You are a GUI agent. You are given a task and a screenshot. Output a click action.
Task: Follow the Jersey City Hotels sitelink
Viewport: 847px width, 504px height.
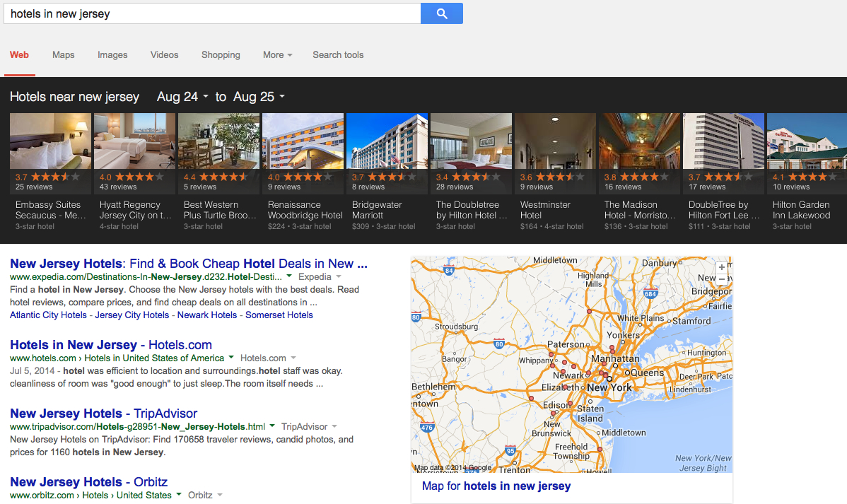[132, 315]
